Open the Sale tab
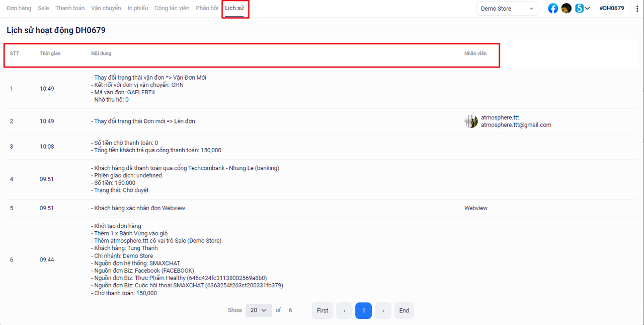The image size is (644, 325). [43, 9]
